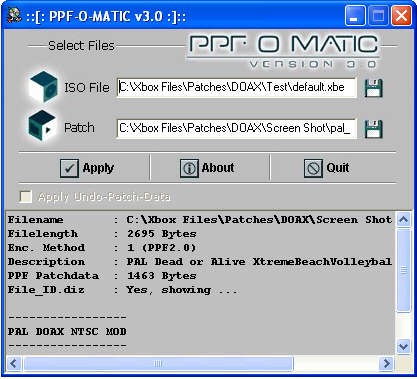Minimize the PPF-O-MATIC window
This screenshot has height=379, width=417.
[x=355, y=15]
